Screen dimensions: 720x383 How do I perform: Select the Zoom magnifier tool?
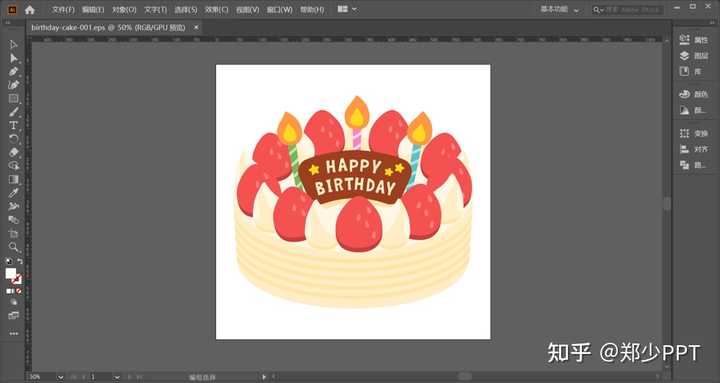click(x=13, y=247)
